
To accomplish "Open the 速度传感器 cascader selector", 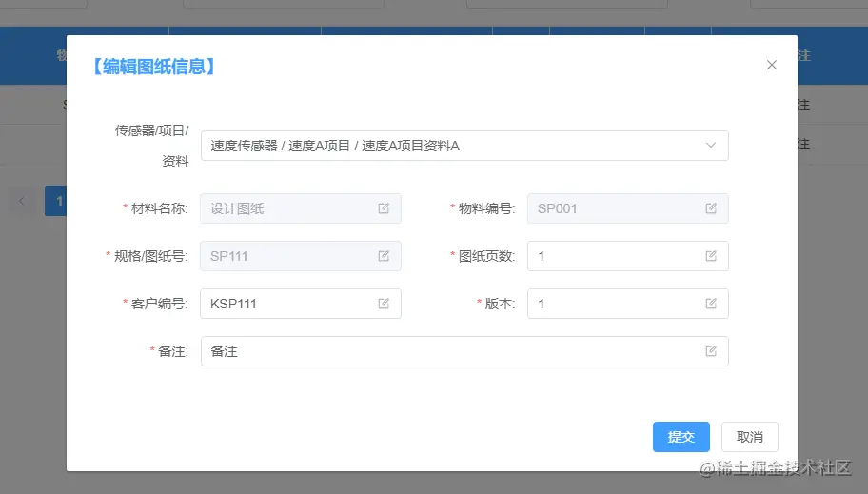I will (x=464, y=146).
